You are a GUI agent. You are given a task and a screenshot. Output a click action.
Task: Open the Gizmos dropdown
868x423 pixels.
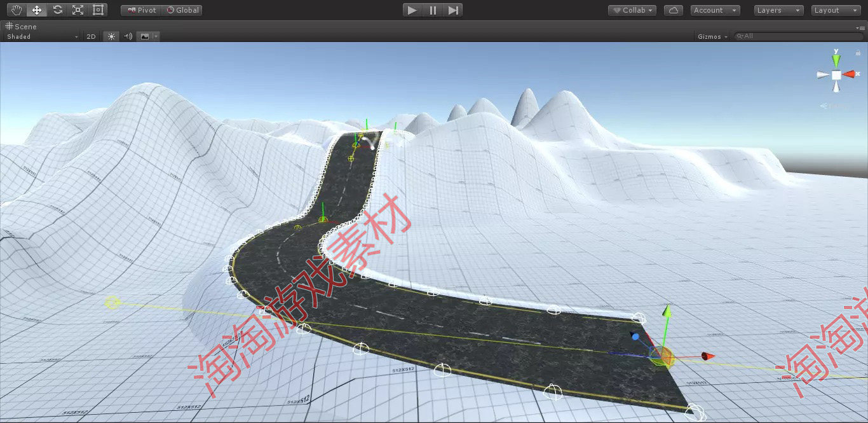712,36
